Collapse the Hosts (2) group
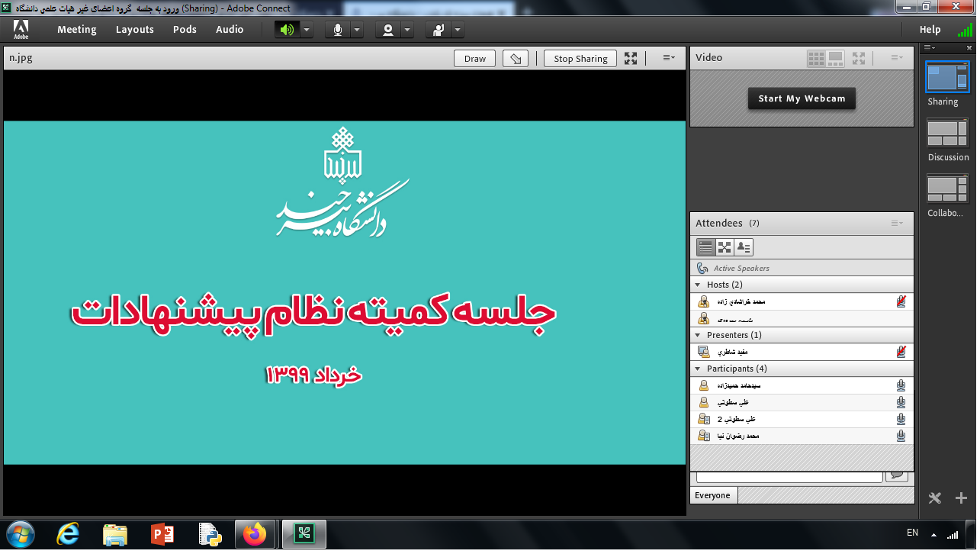The width and height of the screenshot is (980, 554). [x=698, y=285]
